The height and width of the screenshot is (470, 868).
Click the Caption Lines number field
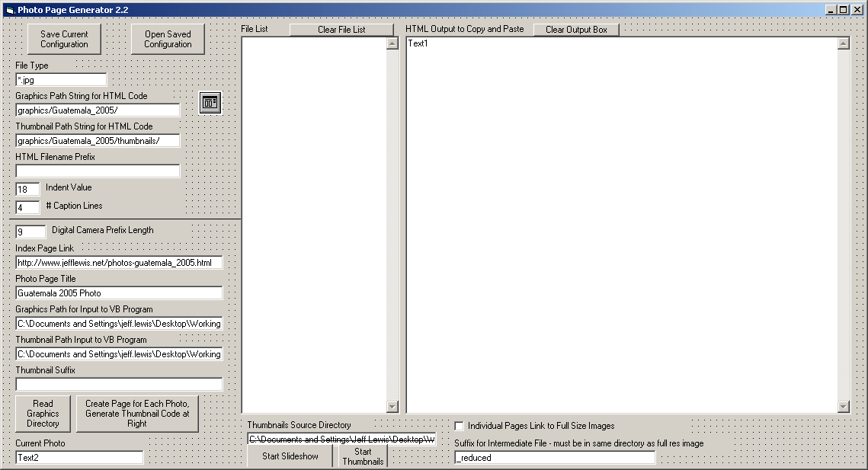point(27,208)
